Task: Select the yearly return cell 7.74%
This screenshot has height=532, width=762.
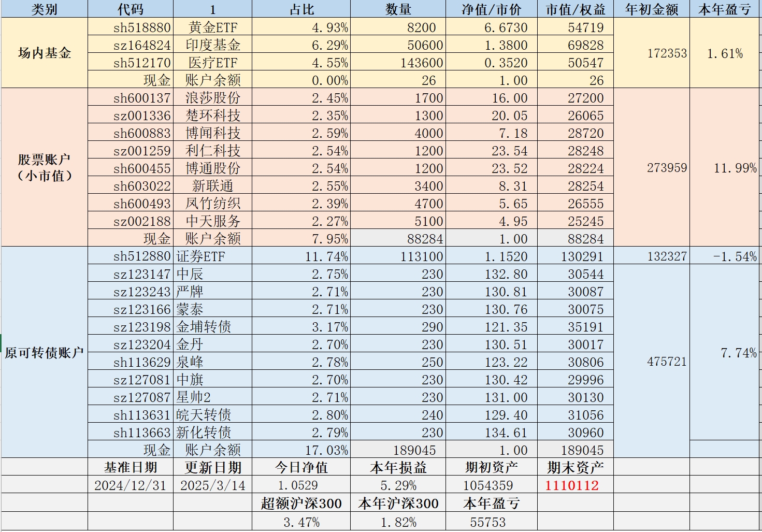Action: [x=726, y=352]
